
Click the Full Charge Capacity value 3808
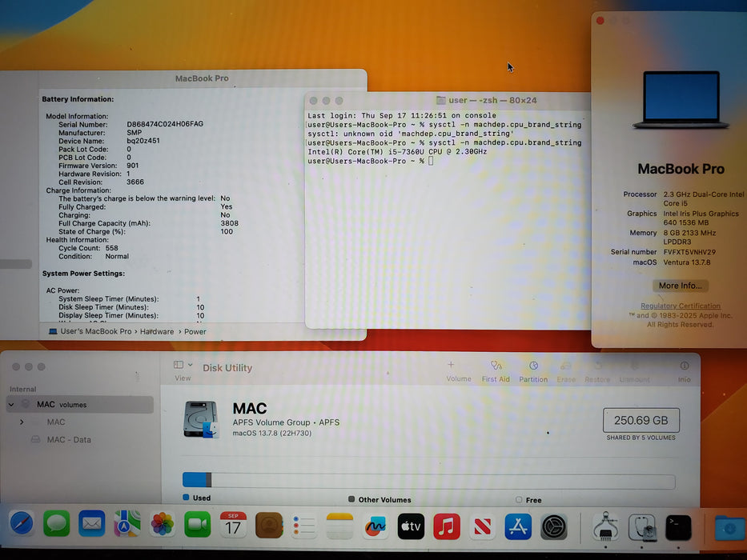229,223
